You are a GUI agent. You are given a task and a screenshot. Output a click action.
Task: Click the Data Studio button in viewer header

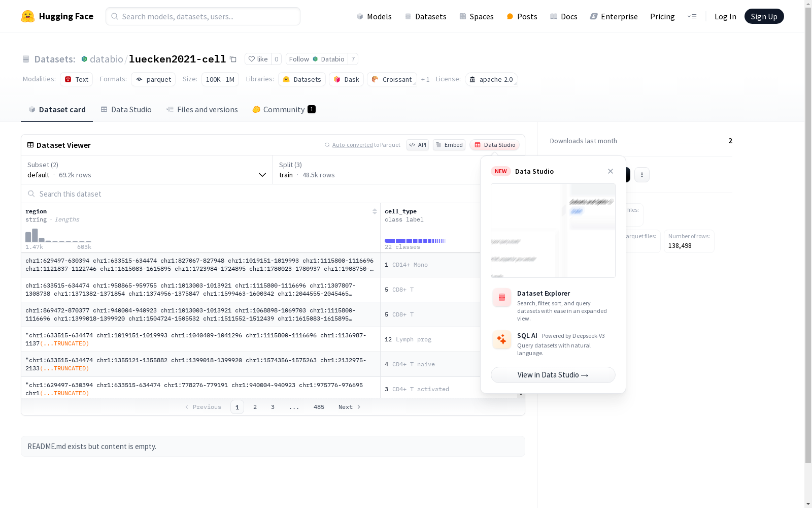point(495,145)
